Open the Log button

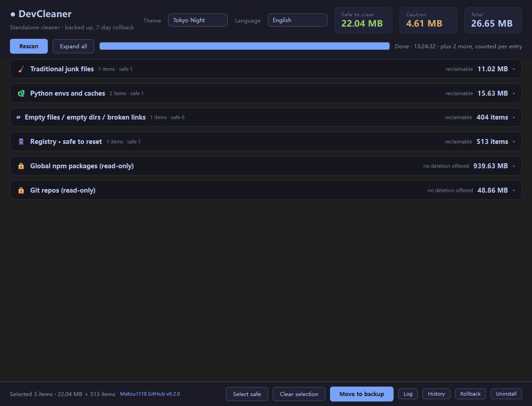coord(408,394)
